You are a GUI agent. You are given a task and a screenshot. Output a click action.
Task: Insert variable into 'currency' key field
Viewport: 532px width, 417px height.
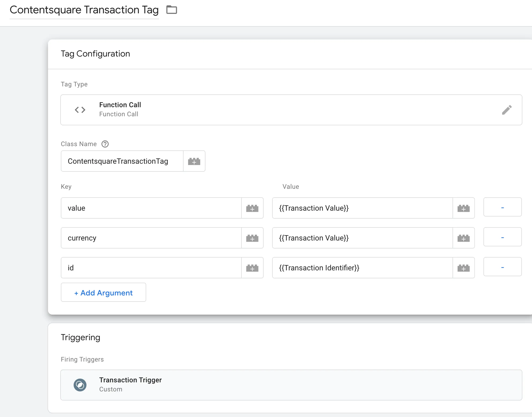[x=252, y=238]
